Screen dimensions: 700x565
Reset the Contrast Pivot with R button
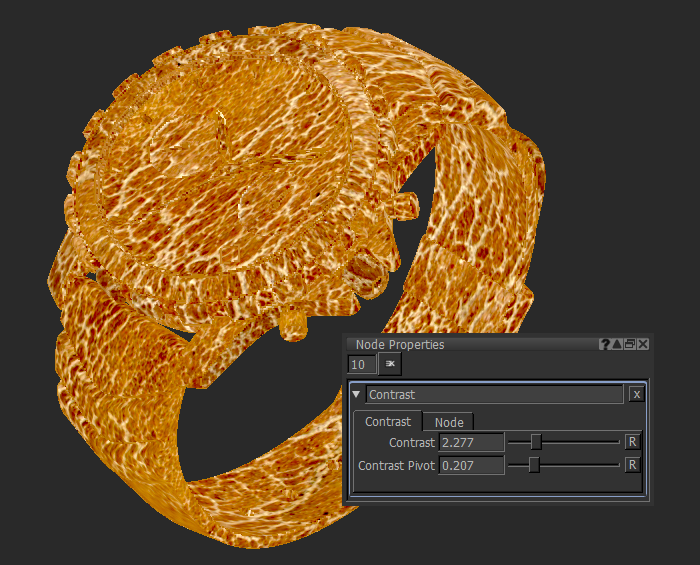(x=632, y=464)
